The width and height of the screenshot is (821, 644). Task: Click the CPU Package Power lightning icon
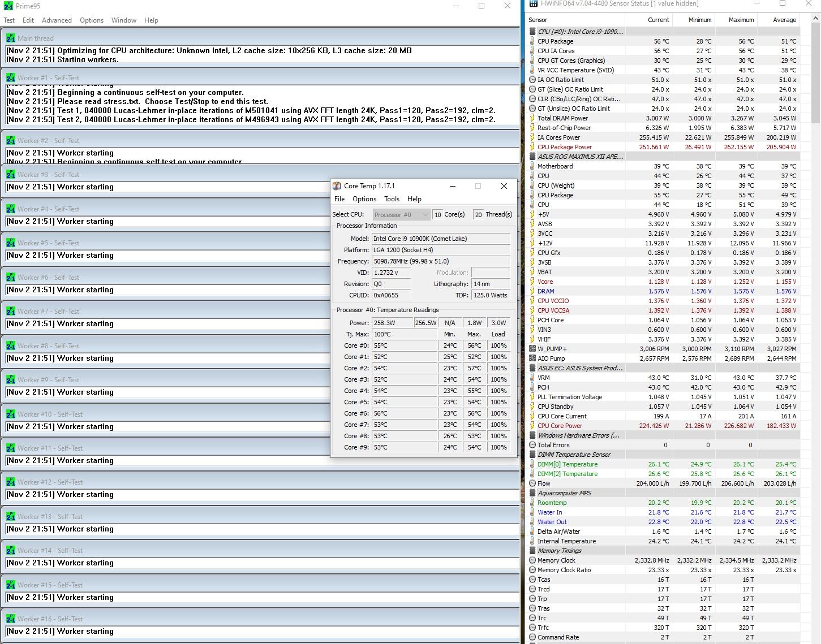click(x=532, y=147)
